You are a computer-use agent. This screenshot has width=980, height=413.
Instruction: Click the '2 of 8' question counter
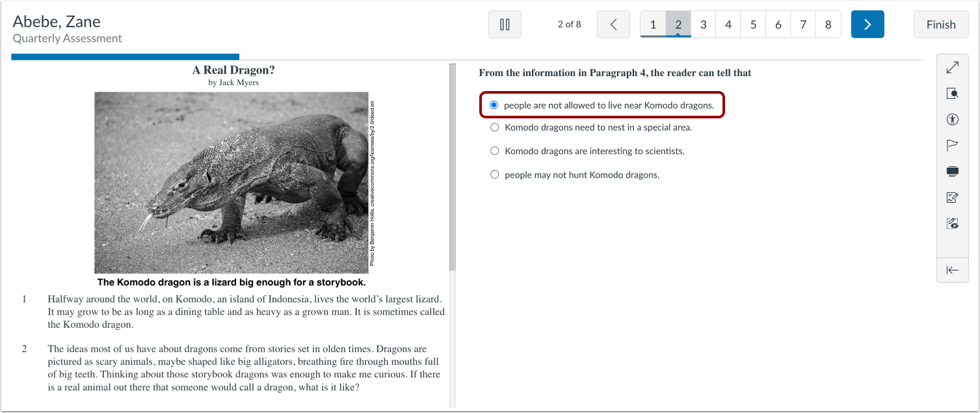[x=570, y=25]
